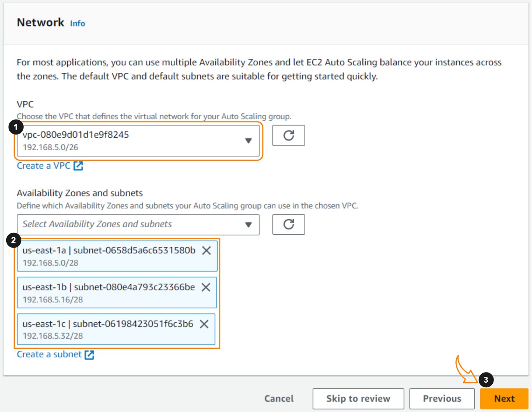Refresh the Availability Zones and subnets list
Screen dimensions: 532x413
tap(288, 224)
